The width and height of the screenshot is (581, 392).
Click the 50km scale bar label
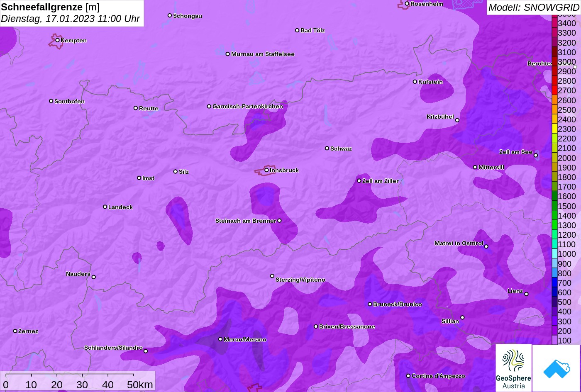point(140,385)
